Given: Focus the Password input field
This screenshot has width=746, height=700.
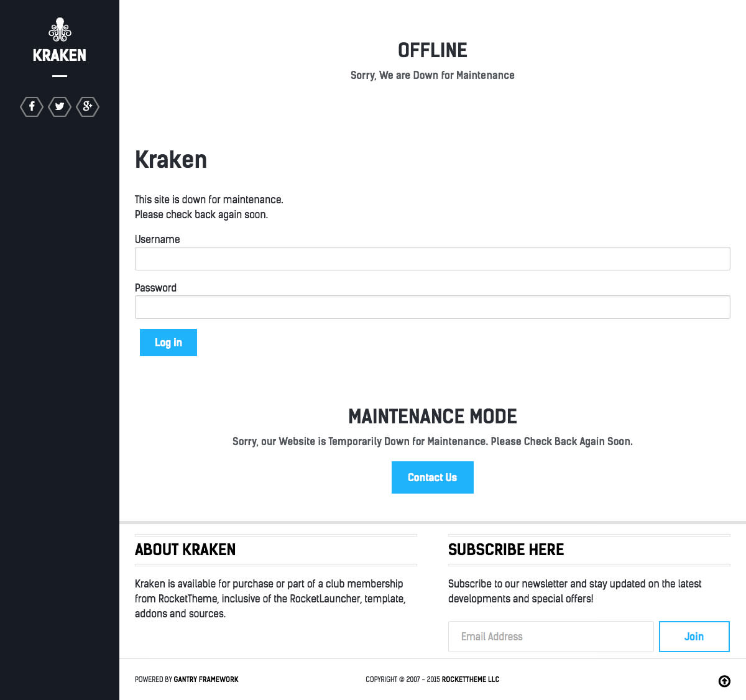Looking at the screenshot, I should click(432, 307).
